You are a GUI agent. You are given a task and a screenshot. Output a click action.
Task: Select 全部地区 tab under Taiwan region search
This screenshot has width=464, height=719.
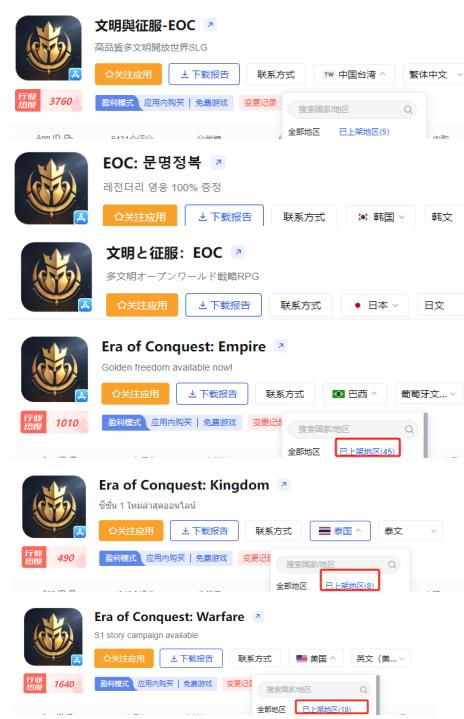click(304, 132)
